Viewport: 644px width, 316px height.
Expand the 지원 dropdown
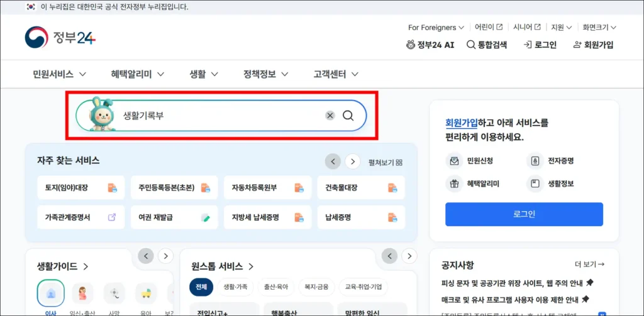click(x=562, y=28)
